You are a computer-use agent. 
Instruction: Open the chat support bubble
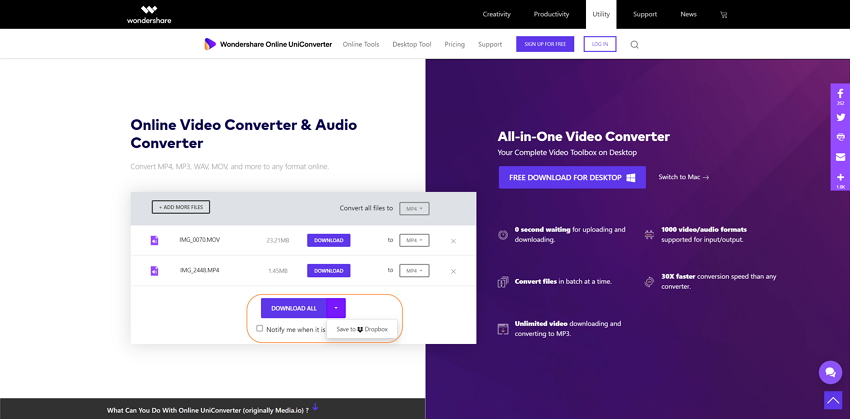pos(830,372)
